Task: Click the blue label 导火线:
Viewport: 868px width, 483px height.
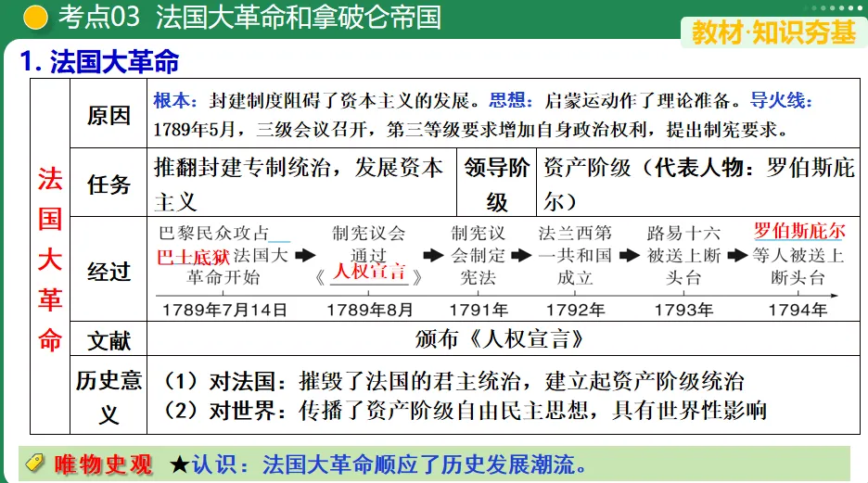Action: (x=781, y=101)
